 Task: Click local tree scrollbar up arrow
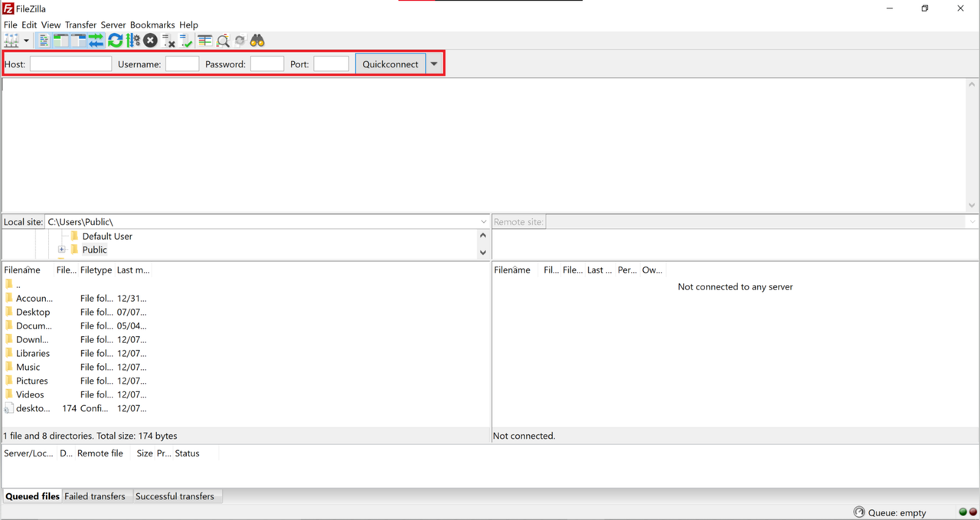[482, 236]
